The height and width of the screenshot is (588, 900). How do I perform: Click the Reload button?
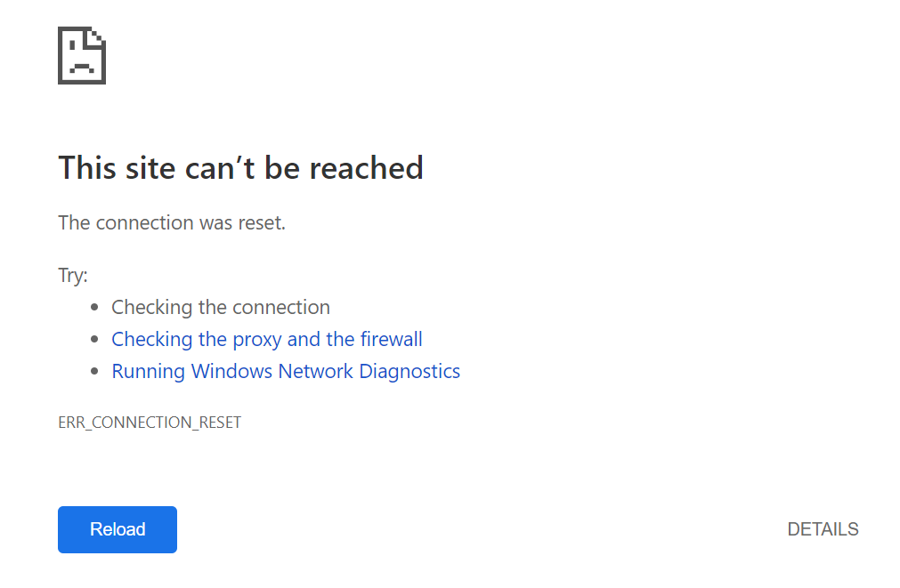(118, 529)
